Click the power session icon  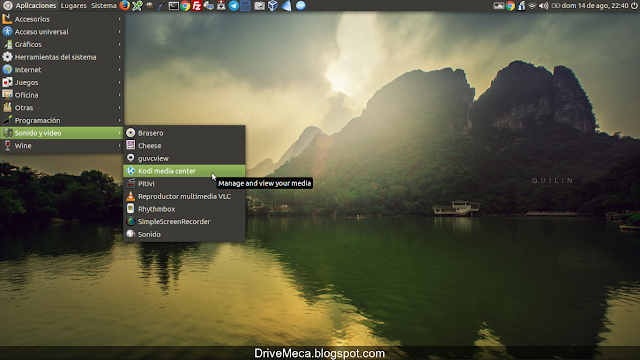click(634, 6)
